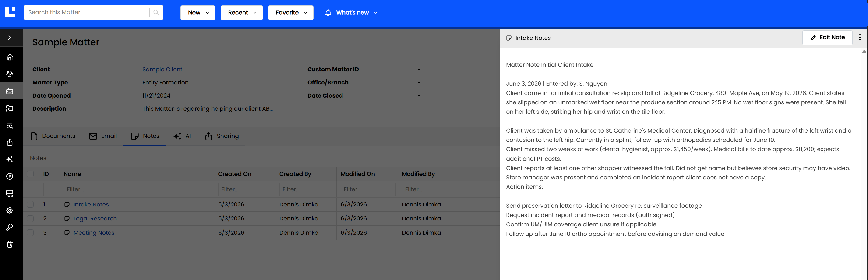The height and width of the screenshot is (280, 868).
Task: Check the Intake Notes row checkbox
Action: (x=30, y=205)
